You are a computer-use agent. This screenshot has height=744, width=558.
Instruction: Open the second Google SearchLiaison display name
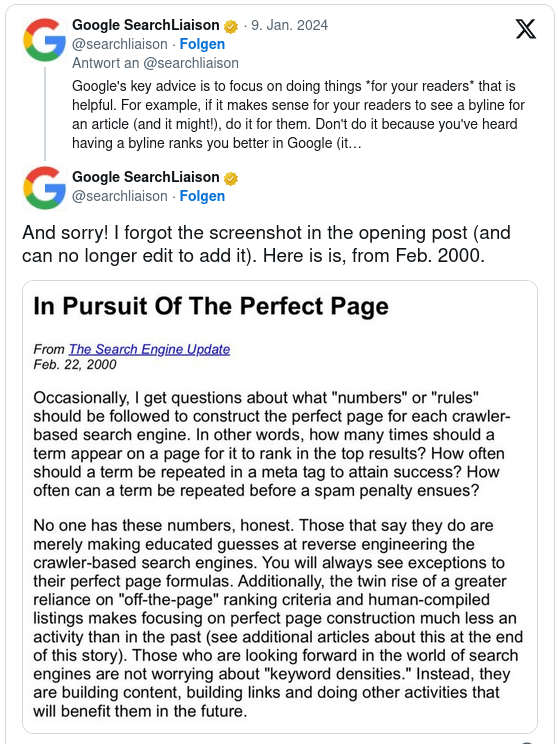[146, 177]
